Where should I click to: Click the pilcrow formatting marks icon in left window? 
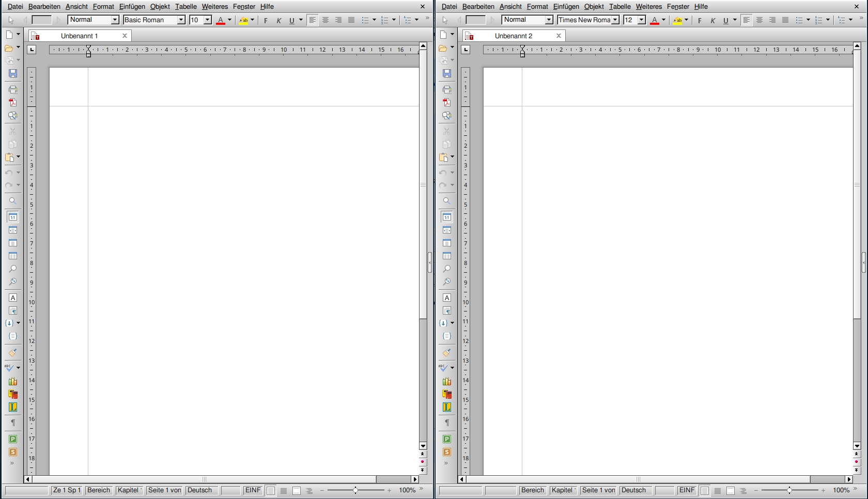[13, 423]
